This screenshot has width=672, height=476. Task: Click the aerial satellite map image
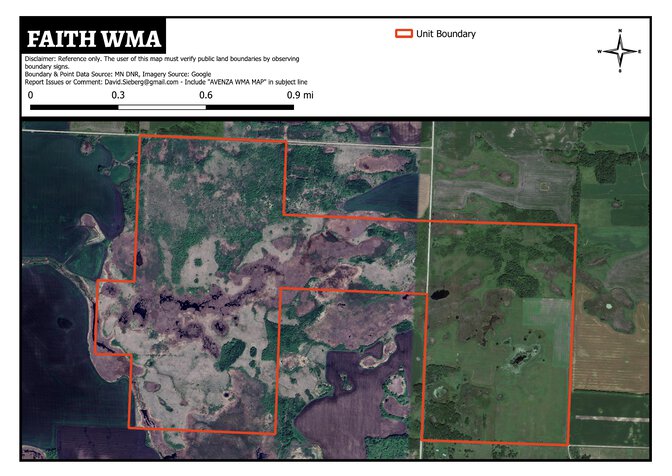[x=336, y=290]
